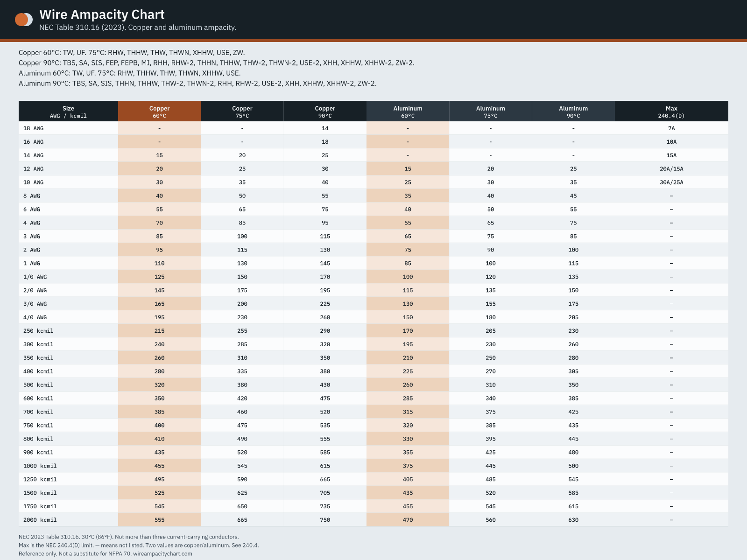Select the 30A/25A max value for 10 AWG

tap(671, 182)
